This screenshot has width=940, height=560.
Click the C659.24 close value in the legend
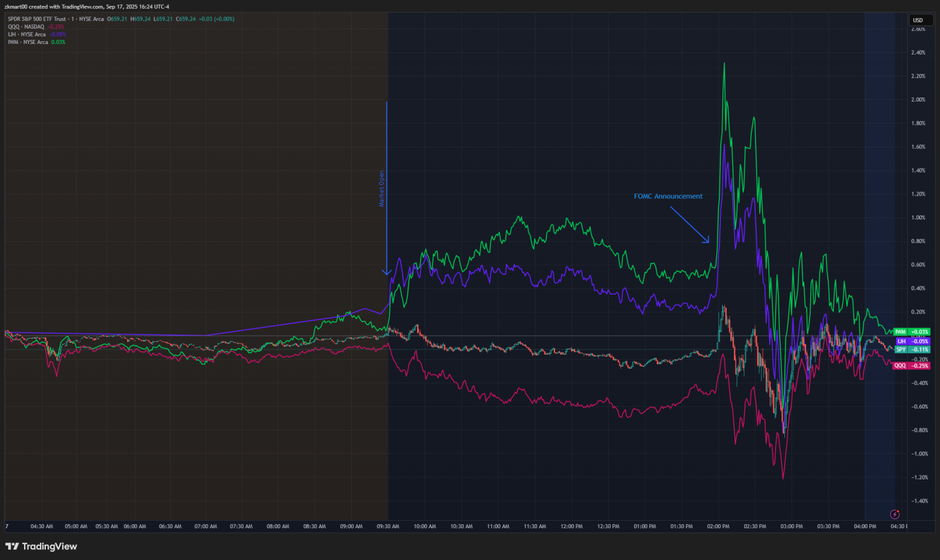tap(186, 19)
